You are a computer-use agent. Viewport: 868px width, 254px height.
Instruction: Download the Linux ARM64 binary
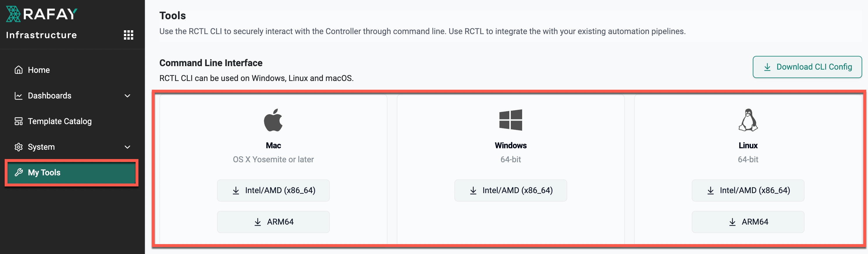click(748, 222)
